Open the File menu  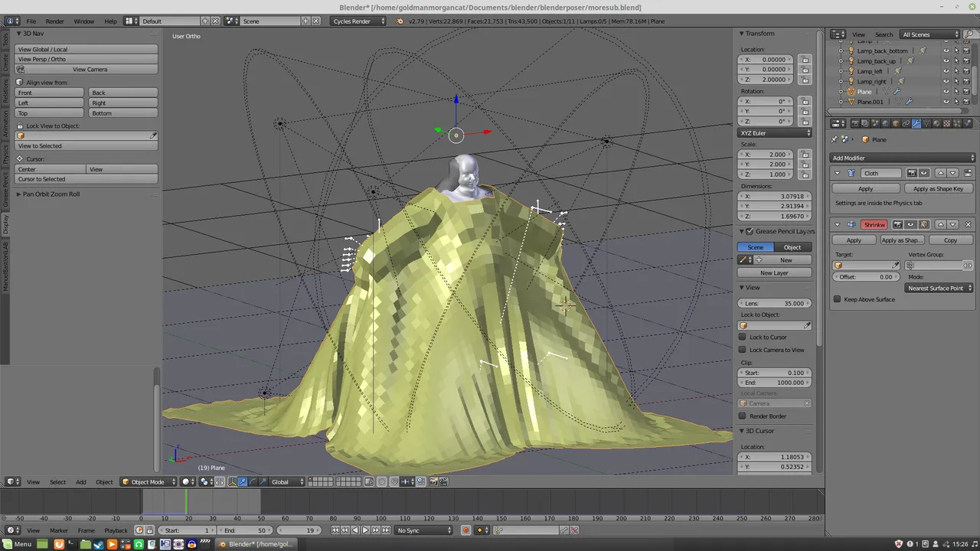click(x=31, y=21)
